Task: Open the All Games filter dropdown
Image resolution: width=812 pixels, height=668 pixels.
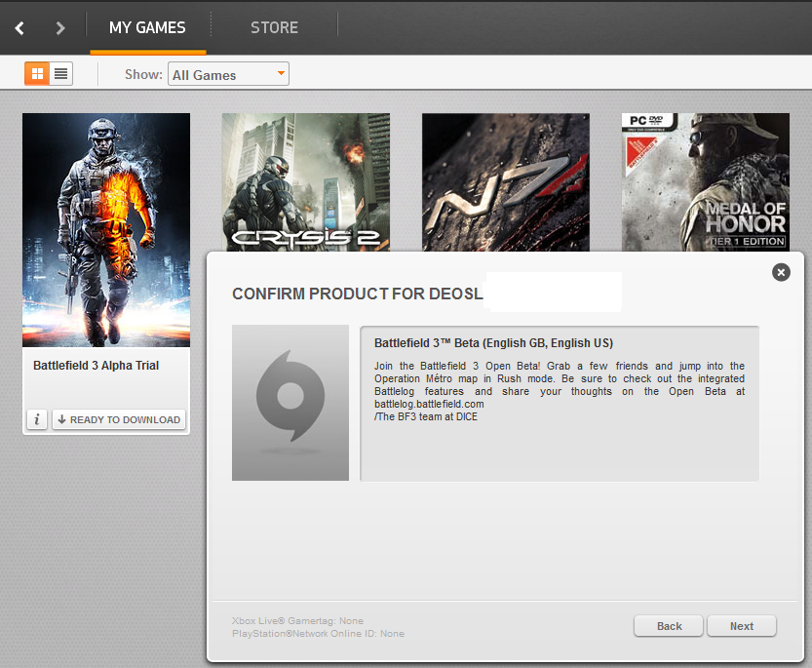Action: click(228, 74)
